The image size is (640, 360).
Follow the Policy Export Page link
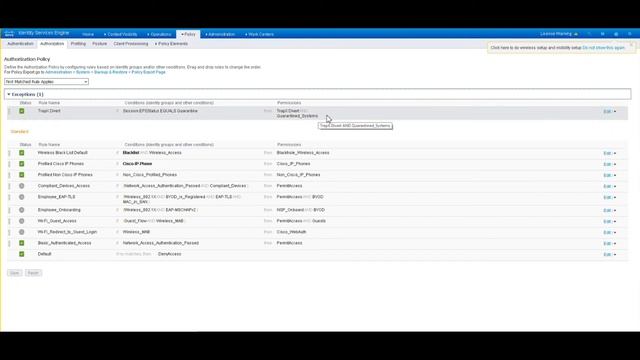(149, 72)
